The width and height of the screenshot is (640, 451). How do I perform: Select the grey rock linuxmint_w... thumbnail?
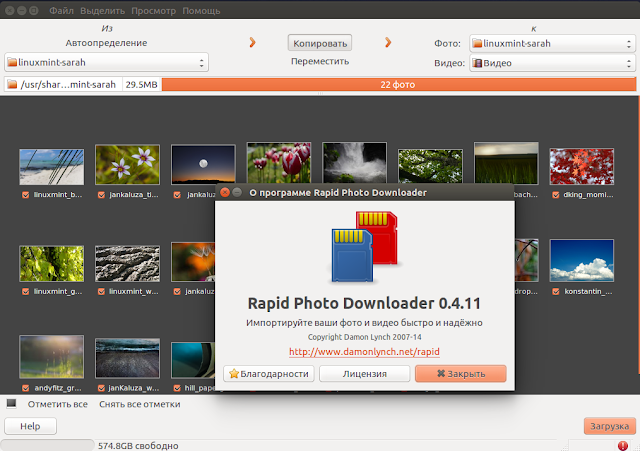tap(127, 264)
